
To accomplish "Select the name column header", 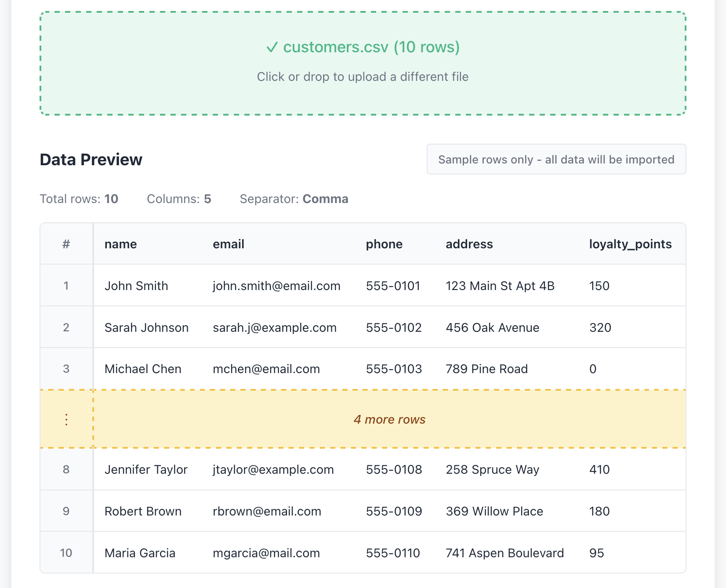I will [x=120, y=244].
